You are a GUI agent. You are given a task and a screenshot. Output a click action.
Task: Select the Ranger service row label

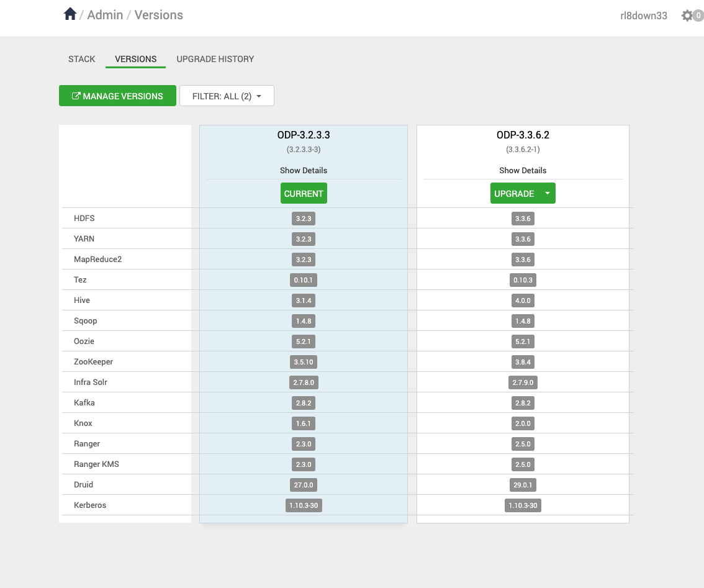(x=87, y=444)
